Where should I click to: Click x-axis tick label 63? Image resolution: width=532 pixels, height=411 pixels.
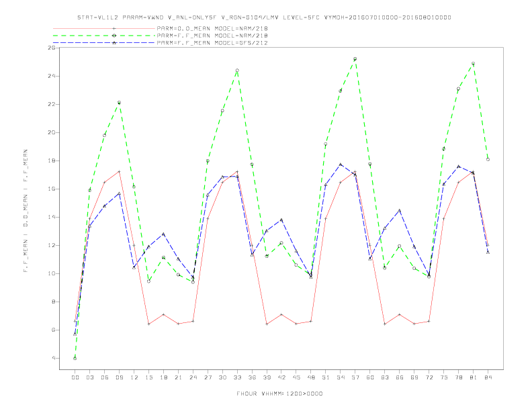pos(385,377)
